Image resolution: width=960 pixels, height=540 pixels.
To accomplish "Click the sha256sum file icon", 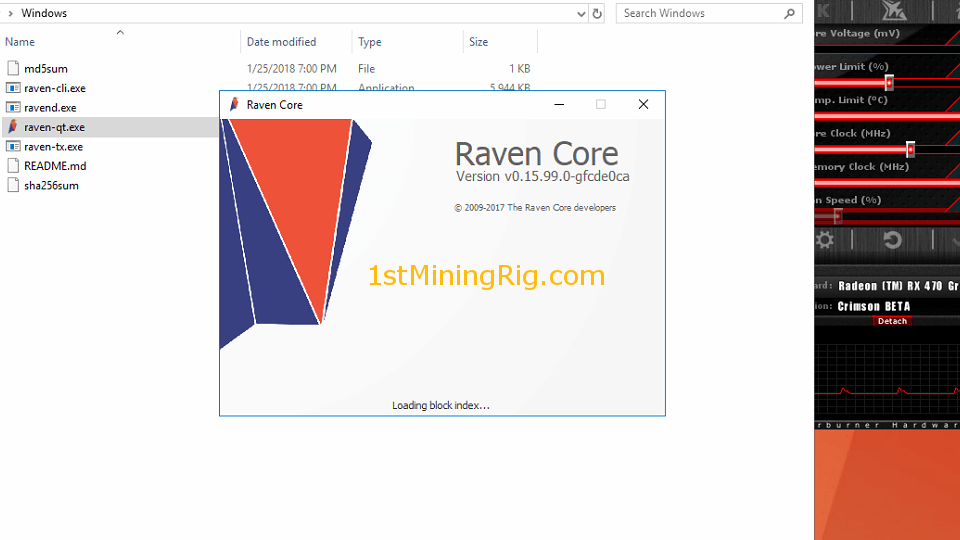I will coord(13,186).
